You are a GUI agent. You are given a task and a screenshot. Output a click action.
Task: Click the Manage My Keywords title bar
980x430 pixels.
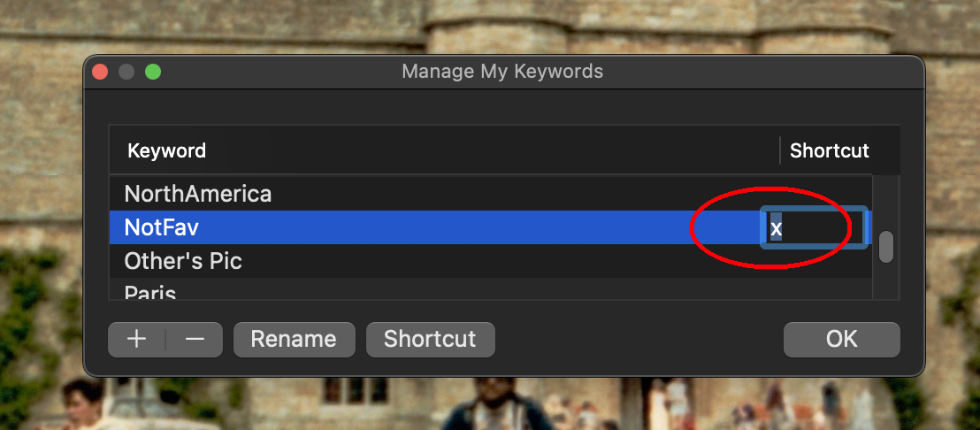click(502, 72)
